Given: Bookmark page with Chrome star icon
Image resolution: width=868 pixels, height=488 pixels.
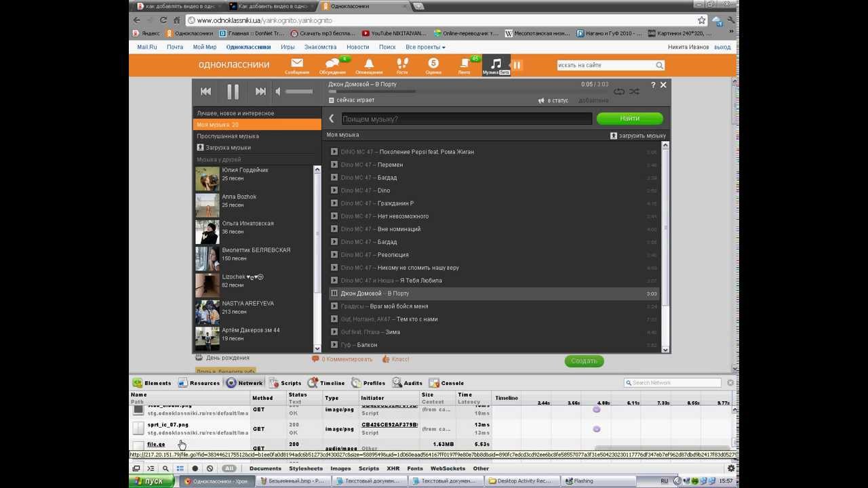Looking at the screenshot, I should (702, 20).
